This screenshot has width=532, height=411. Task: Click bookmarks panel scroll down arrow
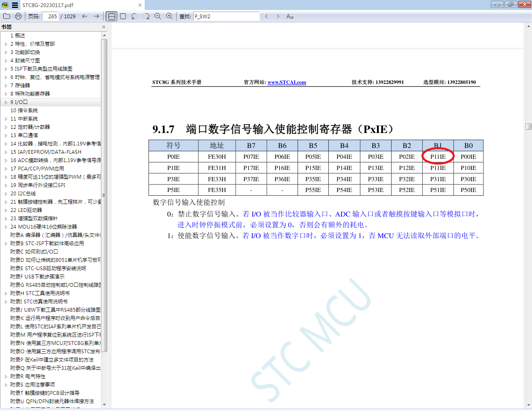pyautogui.click(x=104, y=404)
